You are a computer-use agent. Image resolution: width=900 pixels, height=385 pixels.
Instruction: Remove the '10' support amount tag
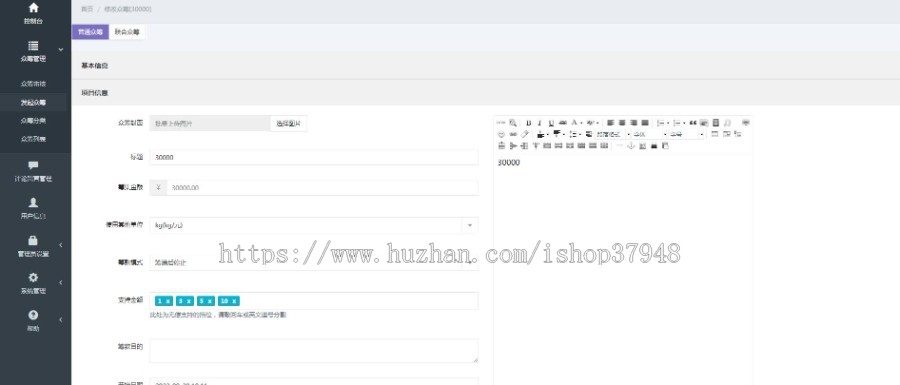[x=235, y=301]
